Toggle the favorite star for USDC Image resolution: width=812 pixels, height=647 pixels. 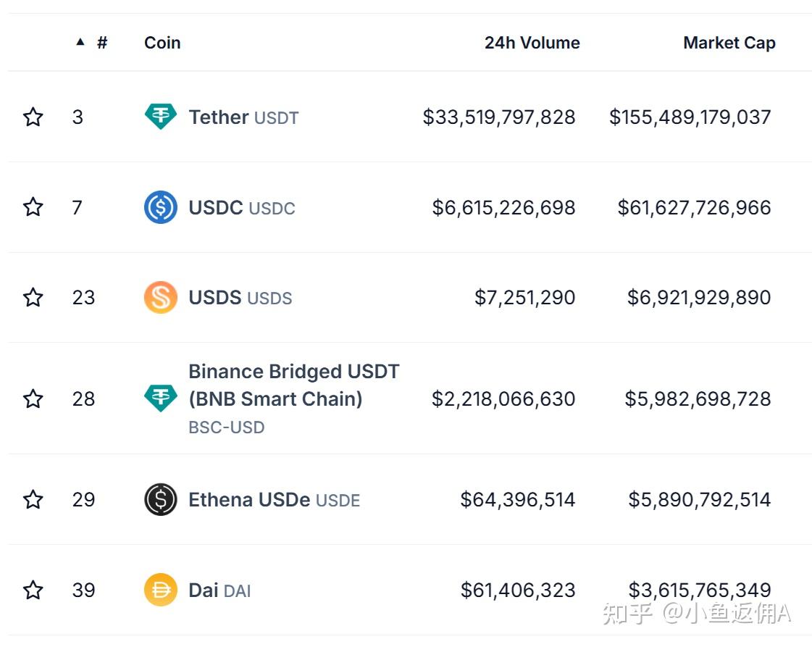(33, 207)
